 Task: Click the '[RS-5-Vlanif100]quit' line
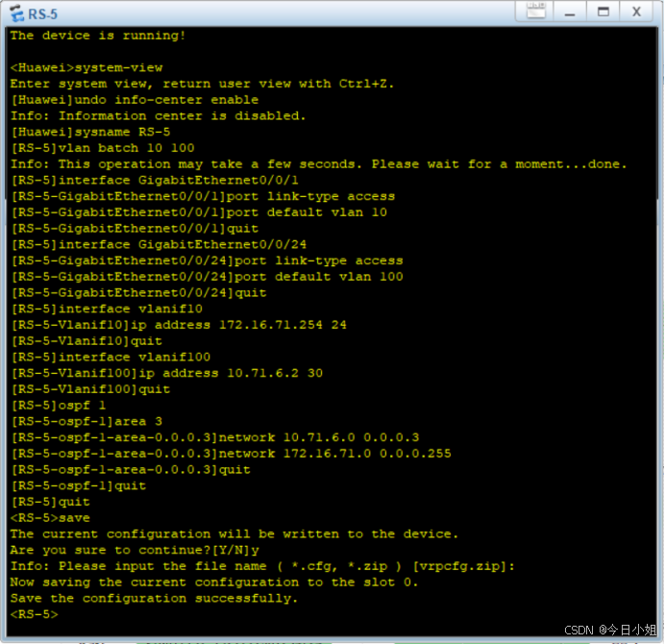90,389
